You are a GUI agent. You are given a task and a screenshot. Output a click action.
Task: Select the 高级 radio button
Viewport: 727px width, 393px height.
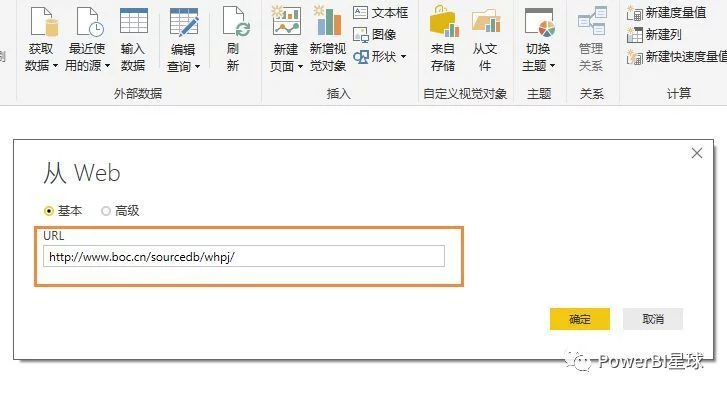coord(106,211)
